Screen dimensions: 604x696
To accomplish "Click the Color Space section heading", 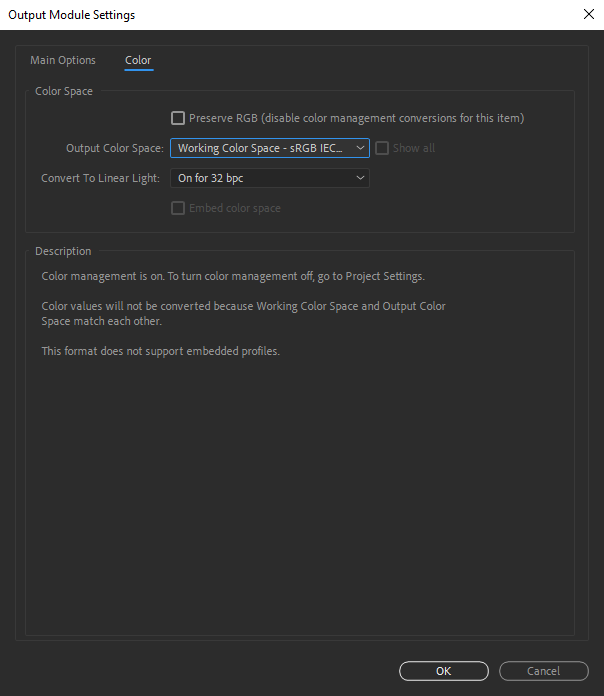I will 64,91.
